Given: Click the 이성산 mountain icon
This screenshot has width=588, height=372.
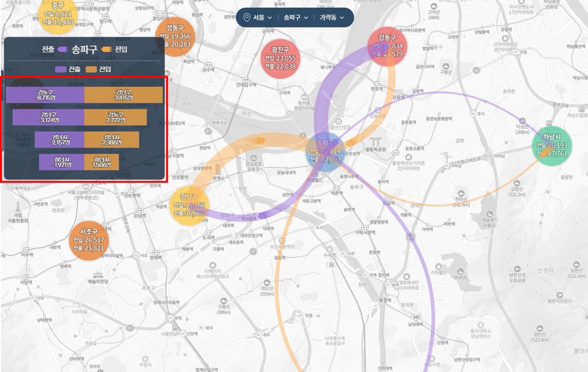Looking at the screenshot, I should tap(522, 121).
